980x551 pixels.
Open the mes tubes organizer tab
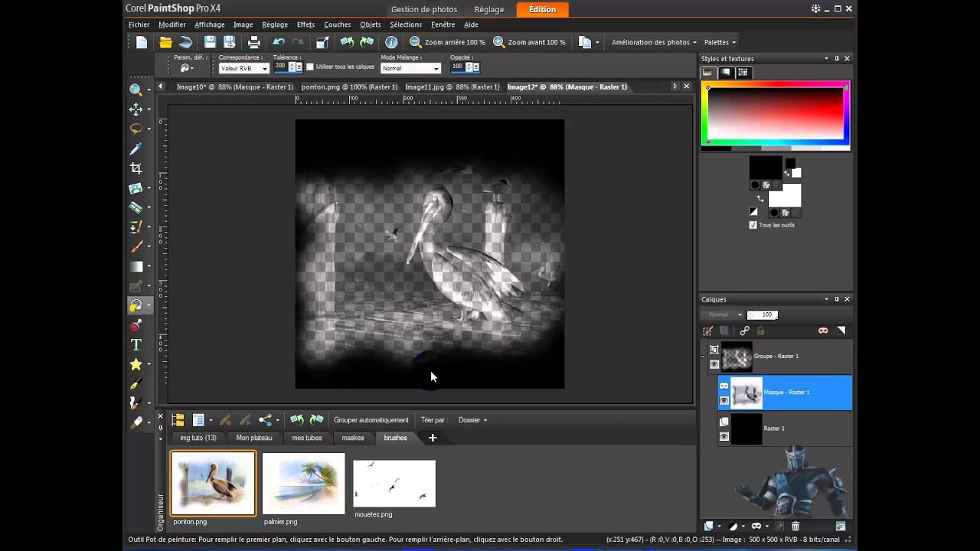(307, 438)
